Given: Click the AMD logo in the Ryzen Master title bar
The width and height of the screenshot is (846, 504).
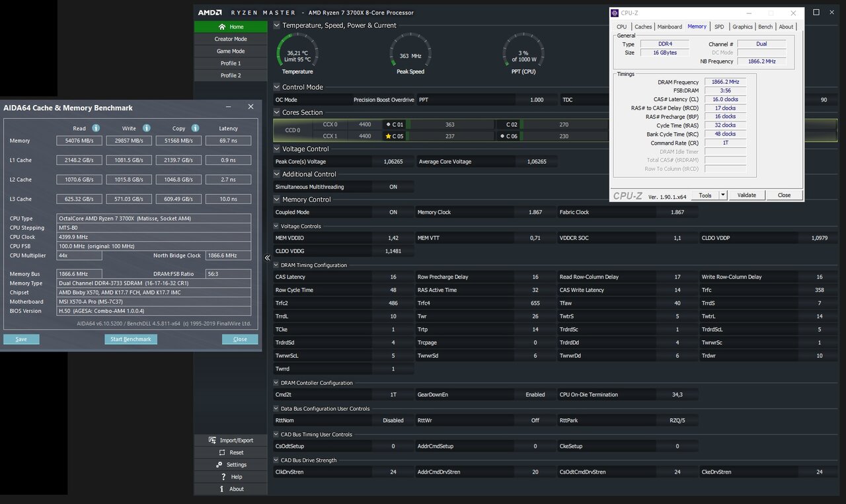Looking at the screenshot, I should click(210, 13).
